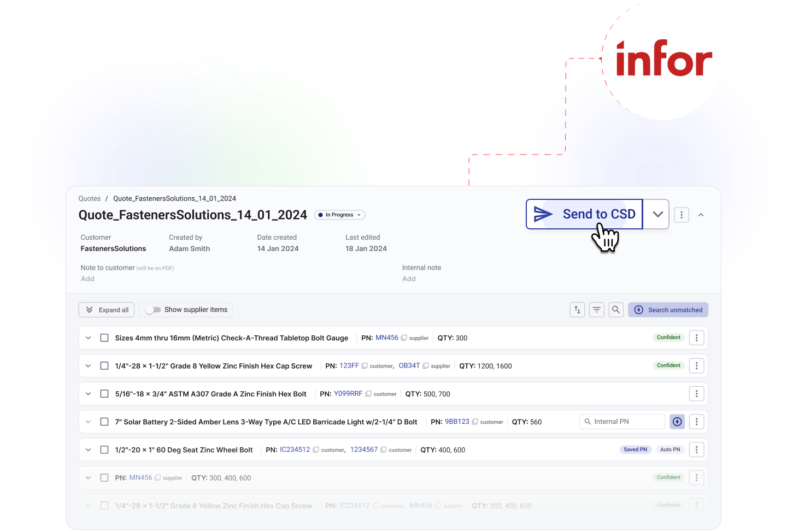Viewport: 787px width, 532px height.
Task: Click the Internal PN search field
Action: tap(622, 422)
